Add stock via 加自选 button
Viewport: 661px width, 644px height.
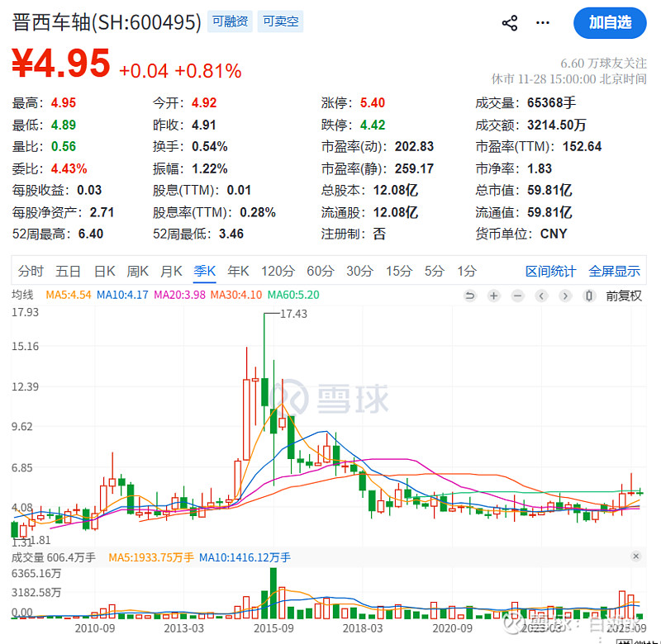pyautogui.click(x=610, y=23)
